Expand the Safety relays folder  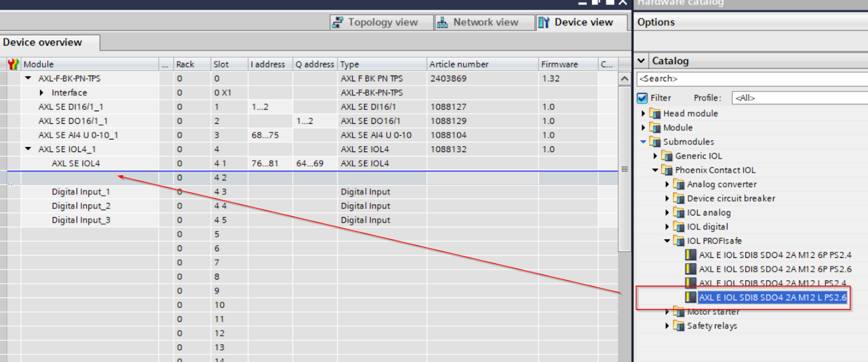(667, 326)
